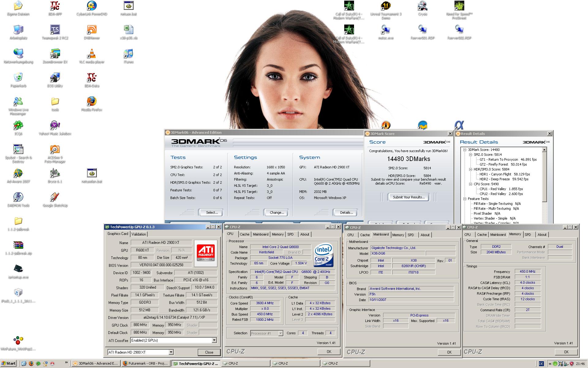The image size is (588, 368).
Task: Open the DAEMON Tools desktop icon
Action: tap(18, 200)
